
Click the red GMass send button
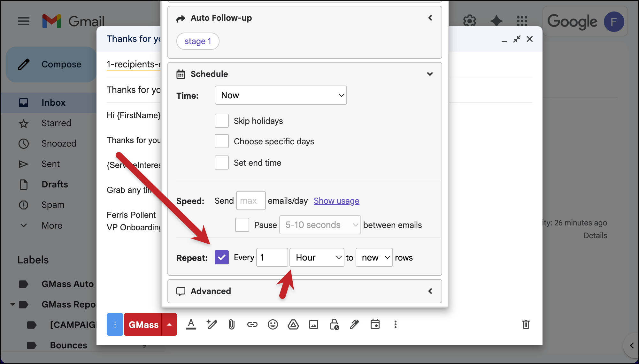point(143,324)
